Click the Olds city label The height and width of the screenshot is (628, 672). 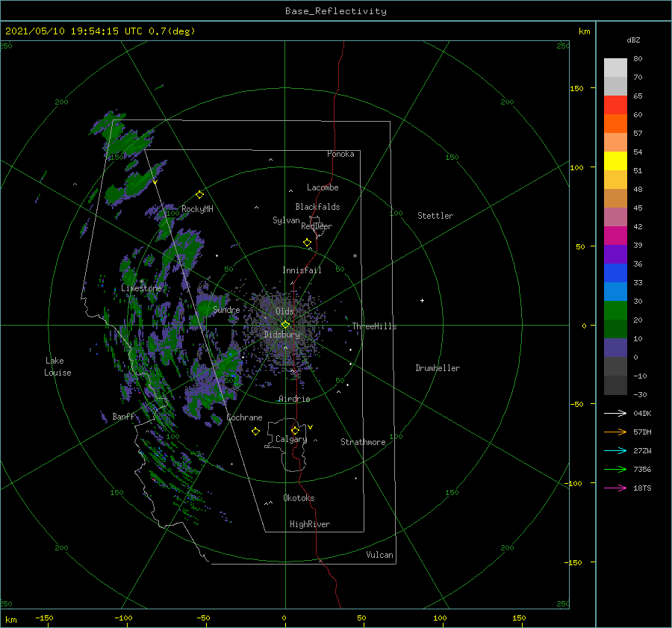tap(284, 311)
